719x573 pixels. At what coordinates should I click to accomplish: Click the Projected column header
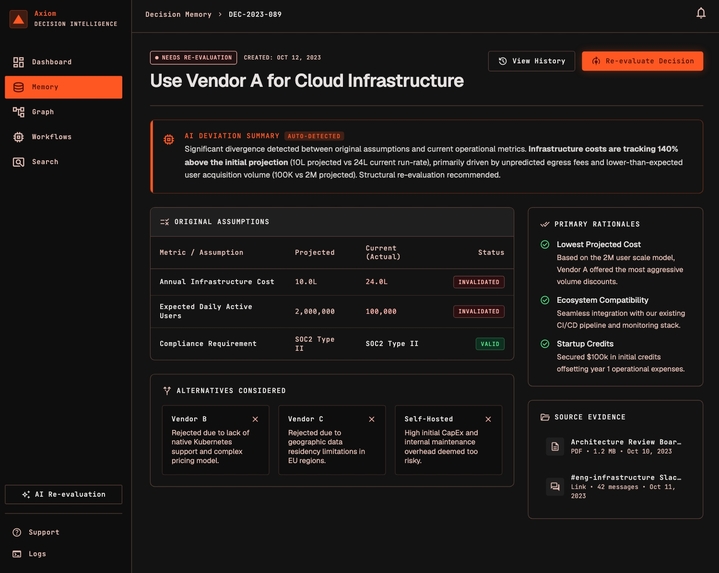point(315,253)
